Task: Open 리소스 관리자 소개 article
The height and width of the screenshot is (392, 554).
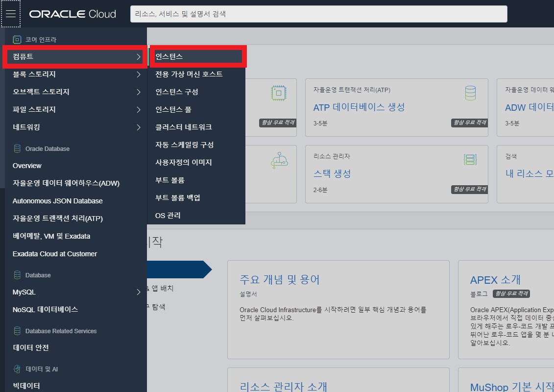Action: click(x=283, y=386)
